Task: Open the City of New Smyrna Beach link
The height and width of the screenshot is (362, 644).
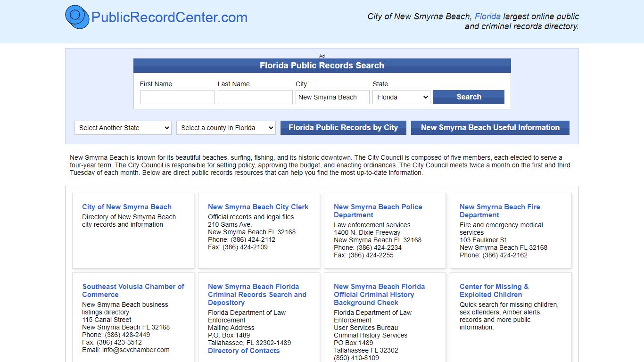Action: click(x=127, y=207)
